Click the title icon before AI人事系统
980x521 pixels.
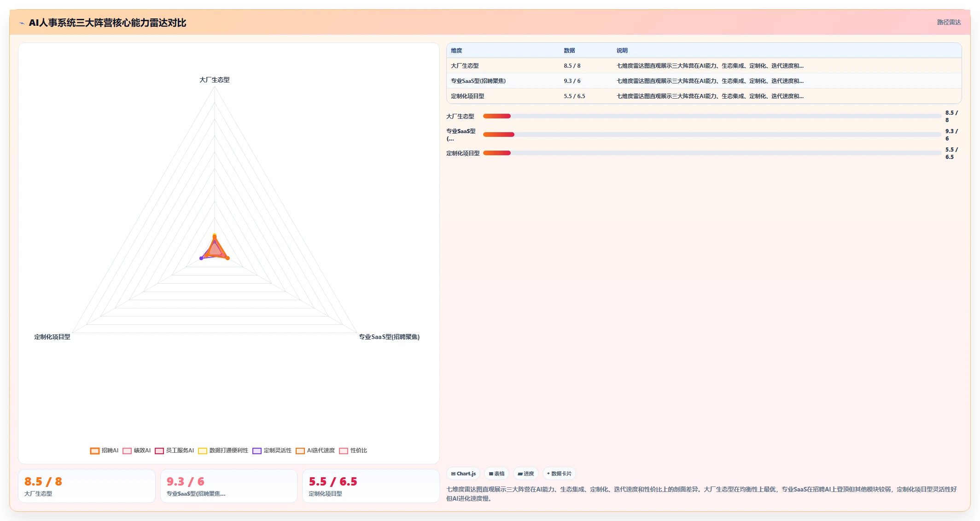pos(22,23)
